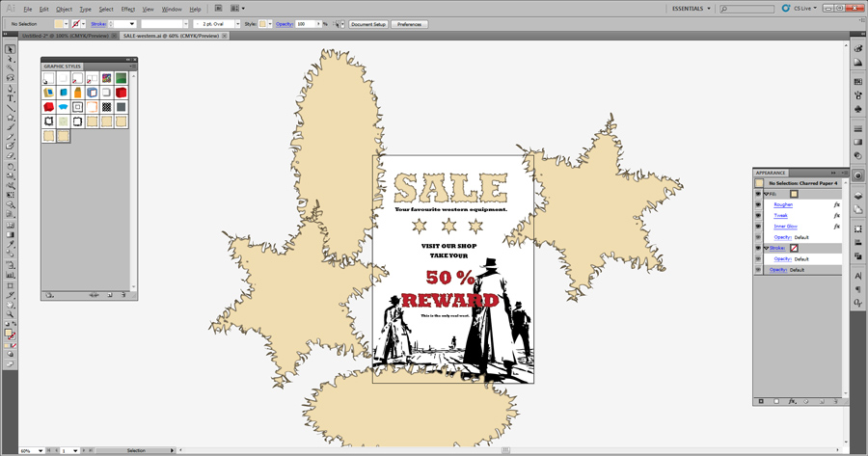Select the Type tool in the toolbox

[x=11, y=97]
